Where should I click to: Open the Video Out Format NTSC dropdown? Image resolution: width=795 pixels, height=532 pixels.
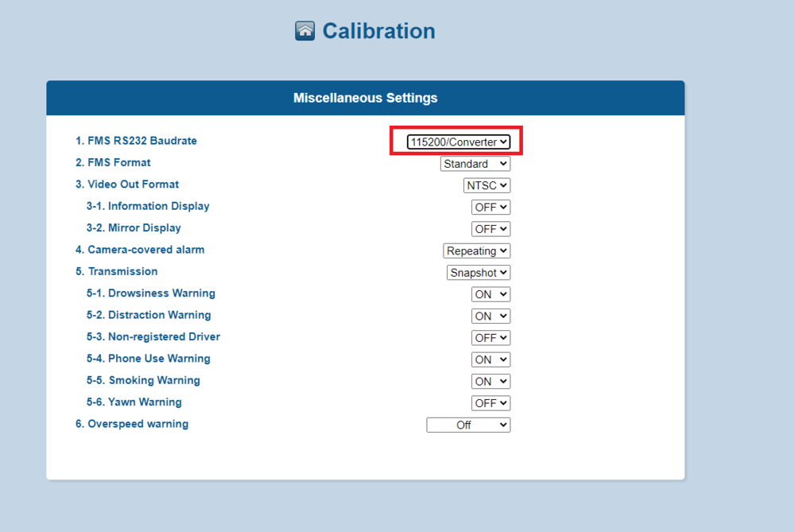(x=487, y=185)
